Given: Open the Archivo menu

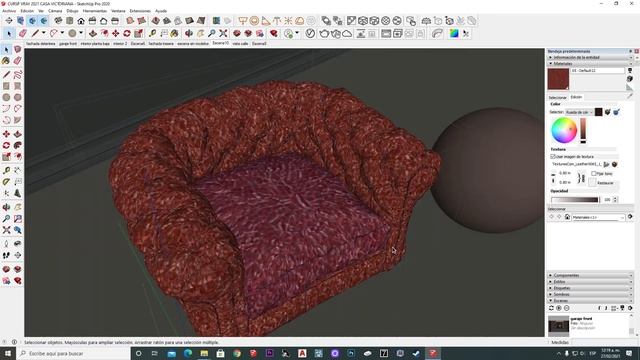Looking at the screenshot, I should click(x=9, y=11).
